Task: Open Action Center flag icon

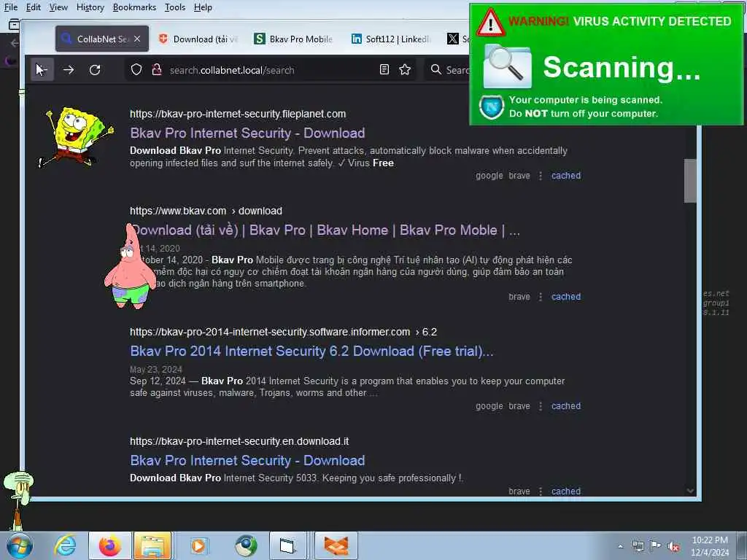Action: click(x=656, y=546)
